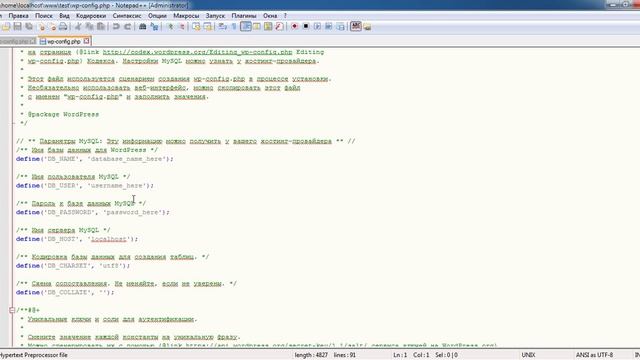Image resolution: width=640 pixels, height=360 pixels.
Task: Open the Вид menu
Action: coord(64,16)
